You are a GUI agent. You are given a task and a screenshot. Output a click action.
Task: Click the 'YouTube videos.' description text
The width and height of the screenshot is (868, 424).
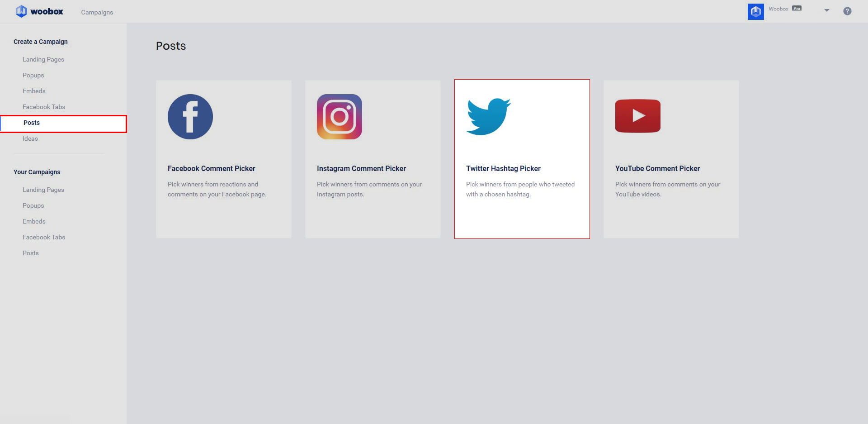coord(638,194)
